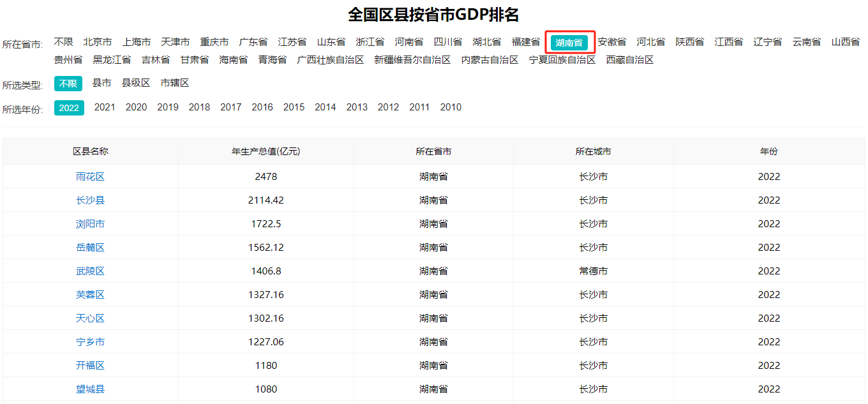Pick year 2014
868x404 pixels.
pyautogui.click(x=325, y=107)
